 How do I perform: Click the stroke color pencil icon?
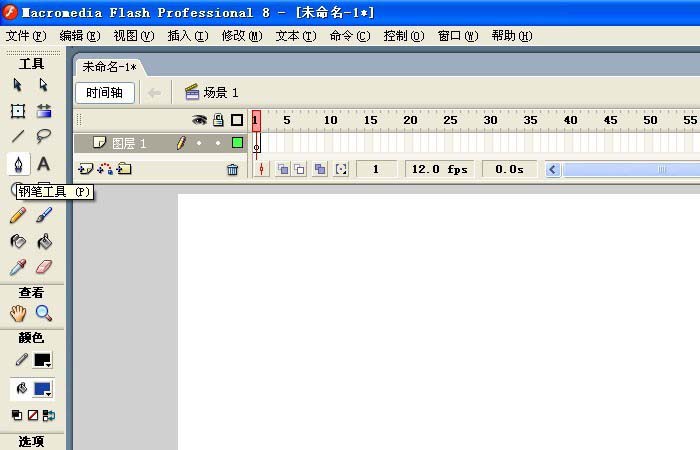[x=21, y=360]
